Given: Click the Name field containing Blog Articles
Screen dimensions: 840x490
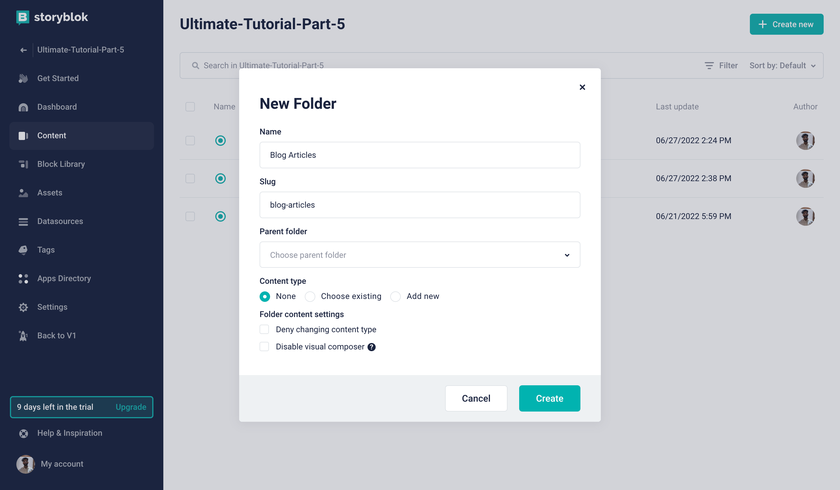Looking at the screenshot, I should click(x=419, y=155).
